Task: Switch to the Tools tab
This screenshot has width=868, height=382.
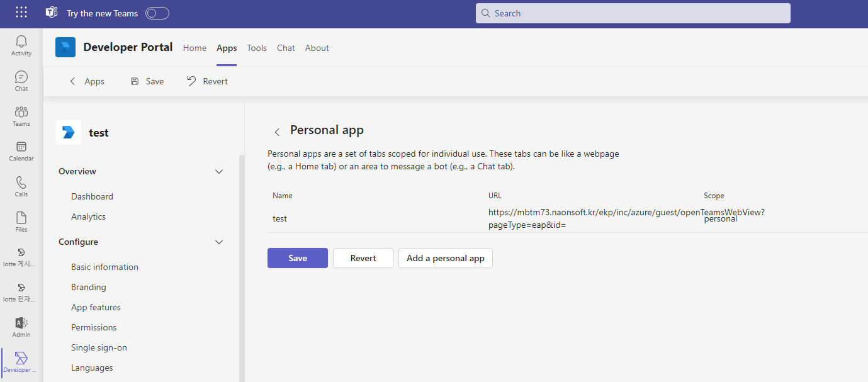Action: point(257,48)
